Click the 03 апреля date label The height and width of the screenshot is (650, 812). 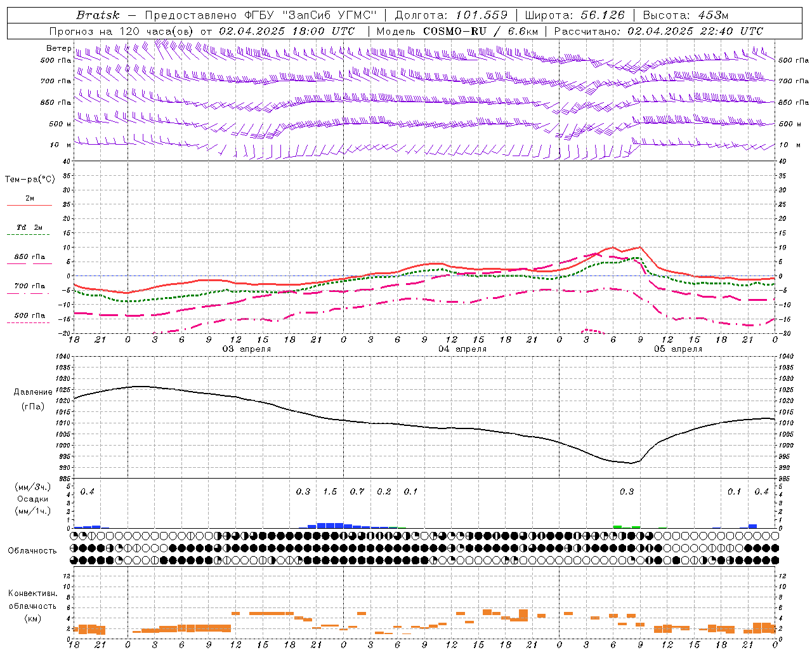pyautogui.click(x=246, y=349)
